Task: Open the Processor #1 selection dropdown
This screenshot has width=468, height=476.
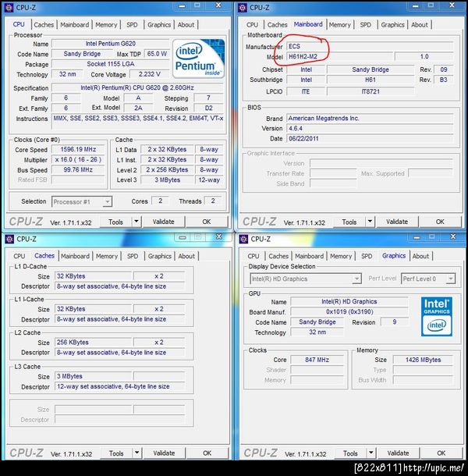Action: [x=82, y=201]
